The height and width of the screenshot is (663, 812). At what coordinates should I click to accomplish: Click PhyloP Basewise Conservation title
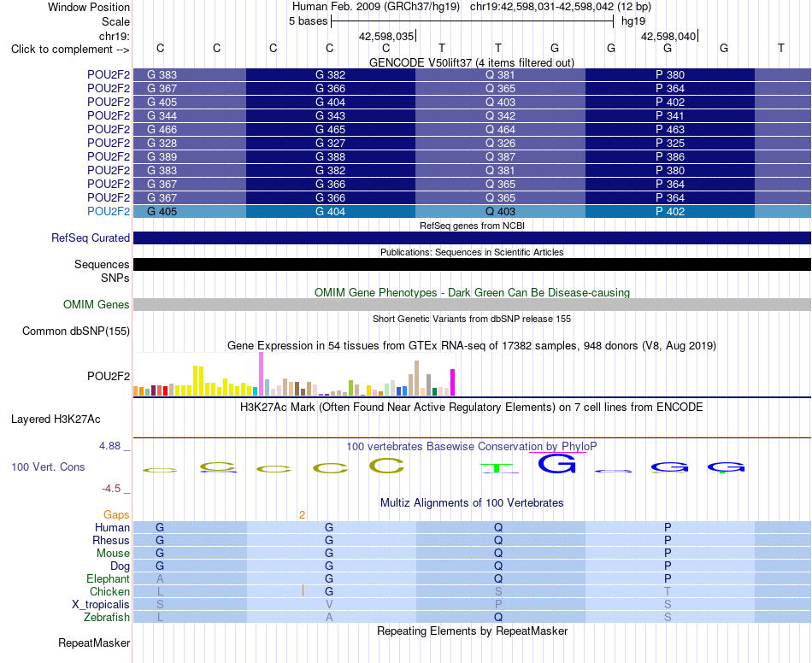[472, 446]
